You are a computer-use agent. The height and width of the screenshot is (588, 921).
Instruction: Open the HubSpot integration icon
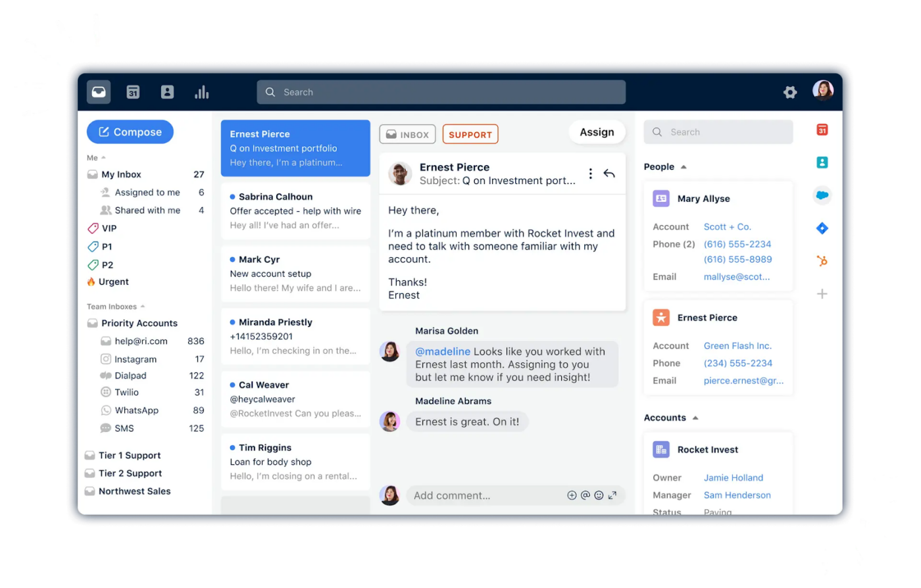tap(822, 261)
